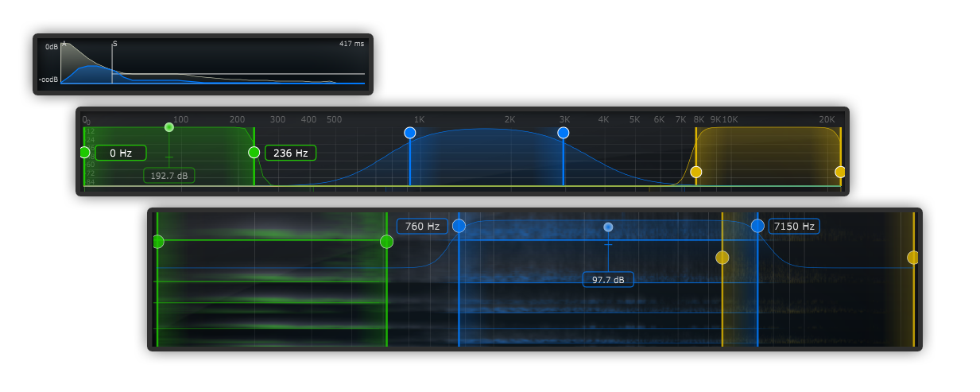Click the attack marker 'A' on the envelope
The height and width of the screenshot is (392, 980).
(x=64, y=44)
